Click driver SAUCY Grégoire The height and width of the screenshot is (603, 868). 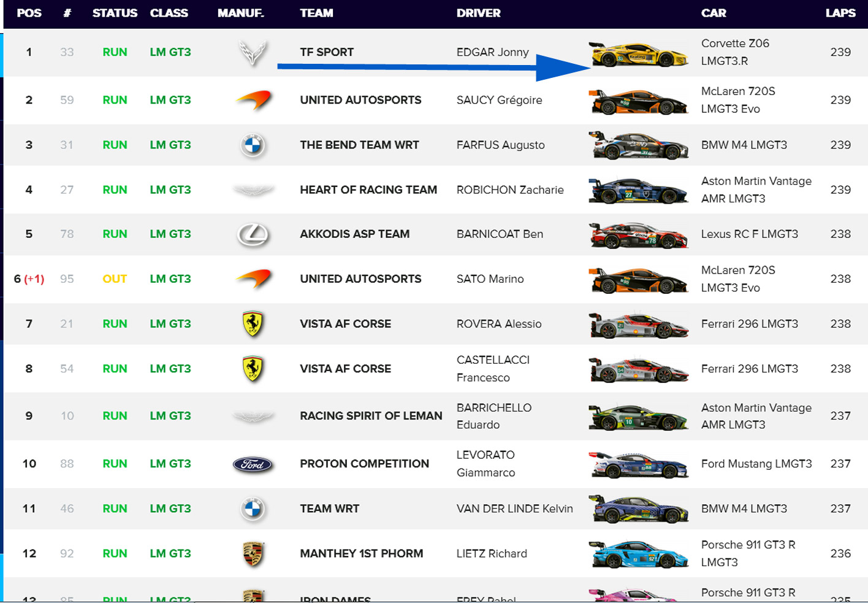click(499, 100)
